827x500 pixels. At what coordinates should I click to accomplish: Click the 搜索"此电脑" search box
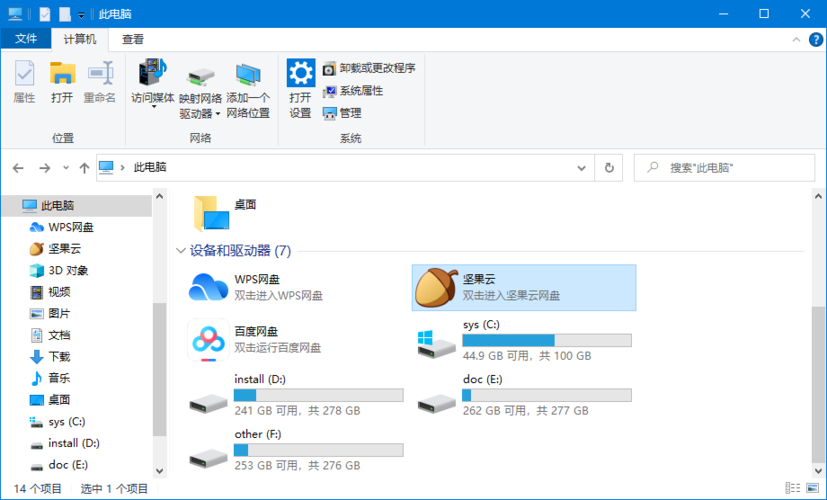click(x=724, y=168)
